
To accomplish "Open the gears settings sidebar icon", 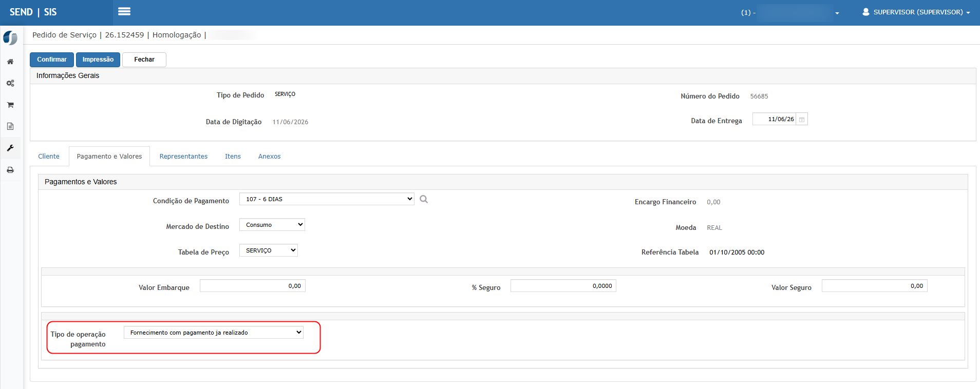I will [10, 83].
